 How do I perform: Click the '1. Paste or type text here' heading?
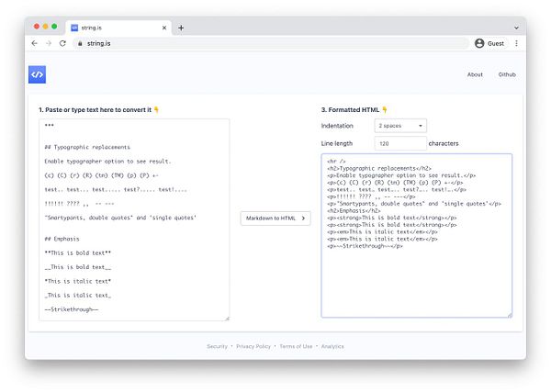[95, 110]
